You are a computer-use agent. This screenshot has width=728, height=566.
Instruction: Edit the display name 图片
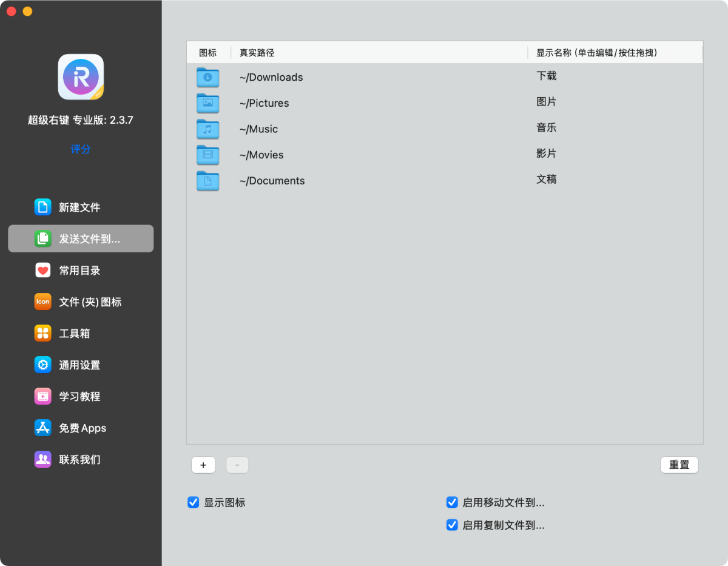547,102
